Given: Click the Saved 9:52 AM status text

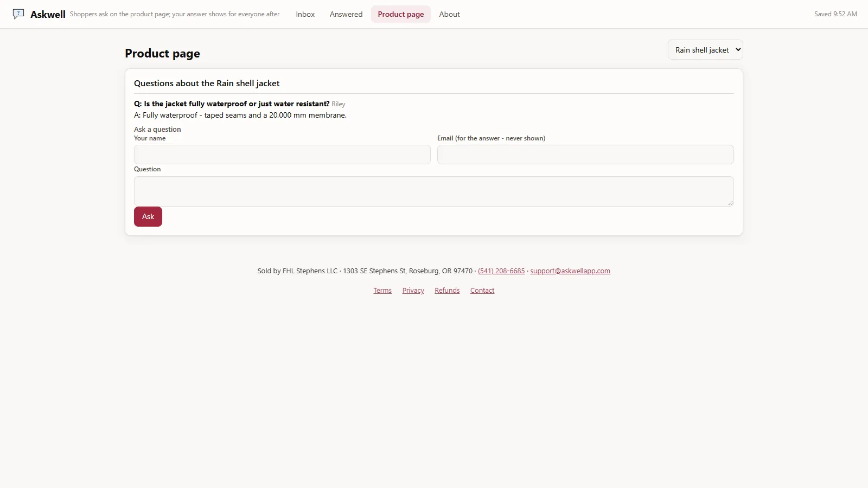Looking at the screenshot, I should (835, 14).
